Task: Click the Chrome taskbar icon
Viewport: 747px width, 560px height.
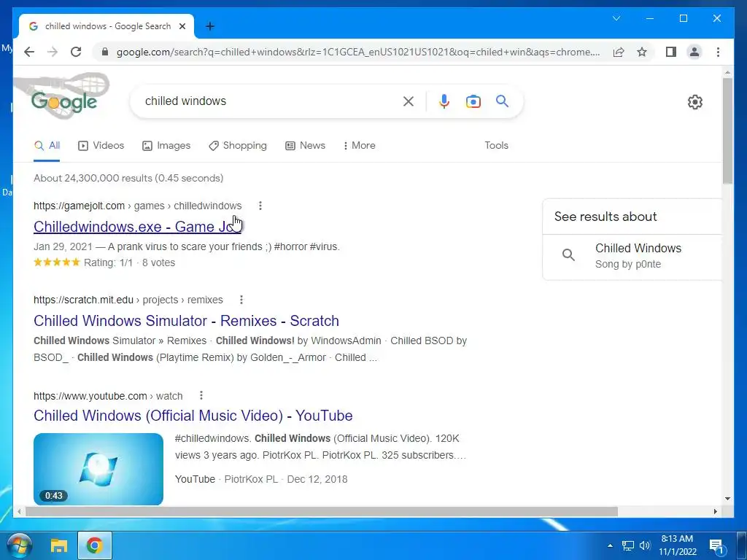Action: click(x=95, y=545)
